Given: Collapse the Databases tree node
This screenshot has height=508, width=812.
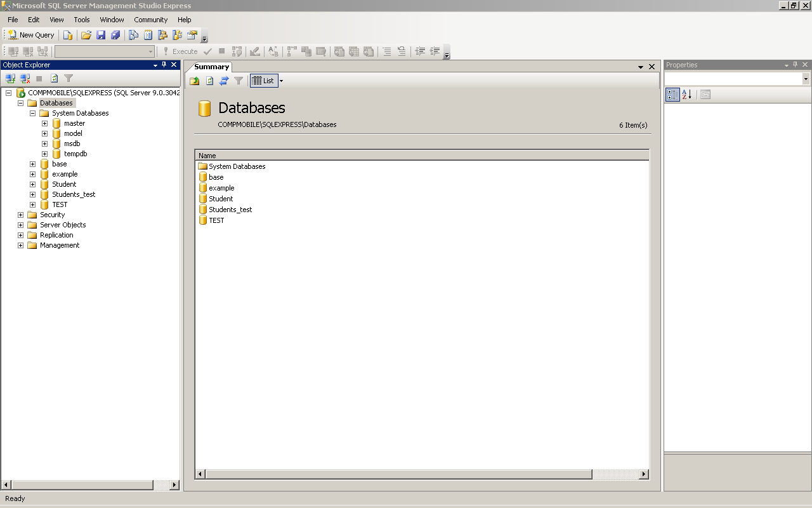Looking at the screenshot, I should (x=20, y=103).
